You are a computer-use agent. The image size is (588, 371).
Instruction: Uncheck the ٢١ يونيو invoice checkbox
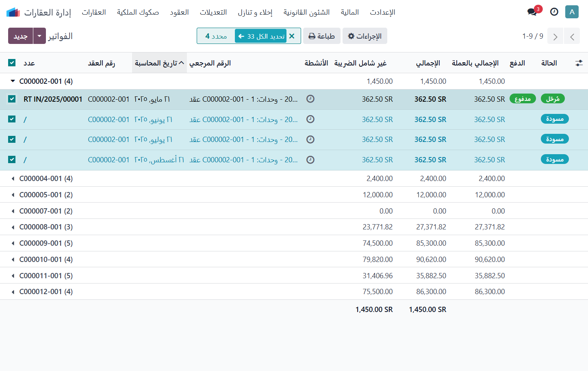(x=12, y=119)
